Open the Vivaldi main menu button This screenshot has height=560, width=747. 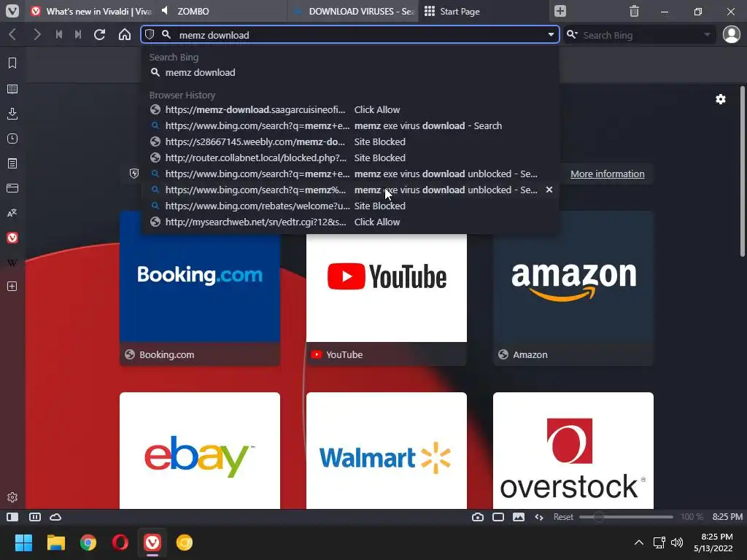coord(12,11)
